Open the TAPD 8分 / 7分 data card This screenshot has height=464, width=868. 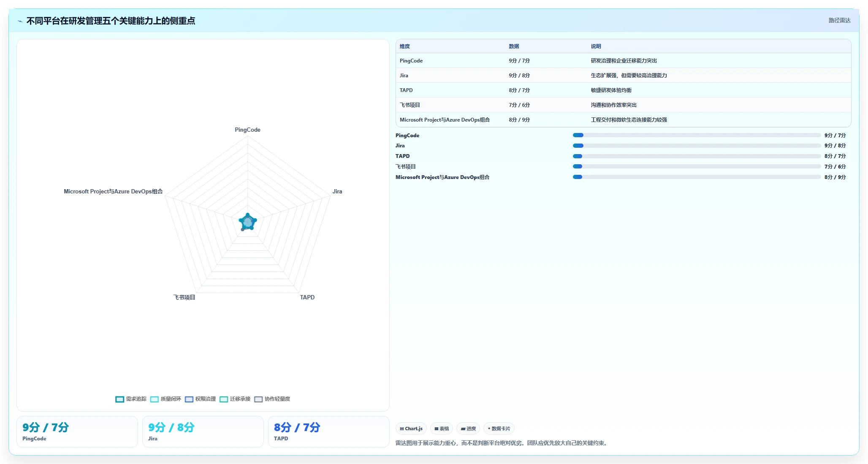[x=329, y=431]
